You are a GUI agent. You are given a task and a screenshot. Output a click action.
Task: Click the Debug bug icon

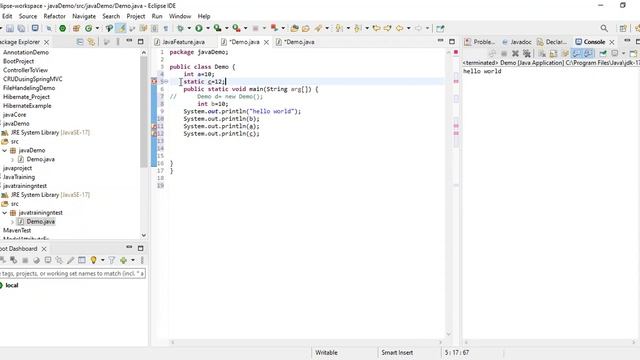coord(180,28)
